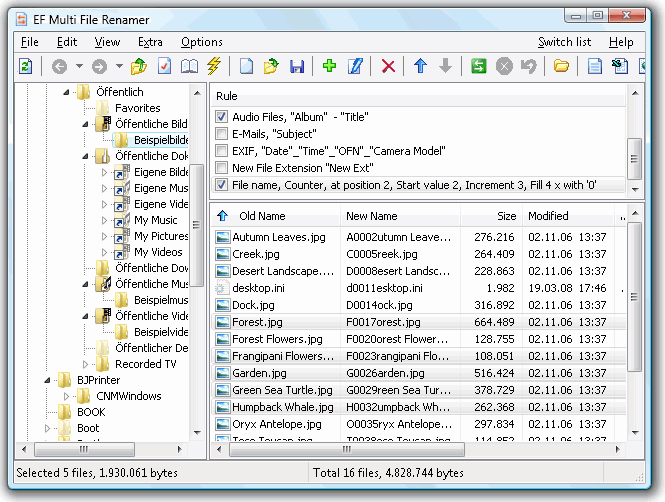The width and height of the screenshot is (665, 502).
Task: Click the red X delete rule icon
Action: pos(388,67)
